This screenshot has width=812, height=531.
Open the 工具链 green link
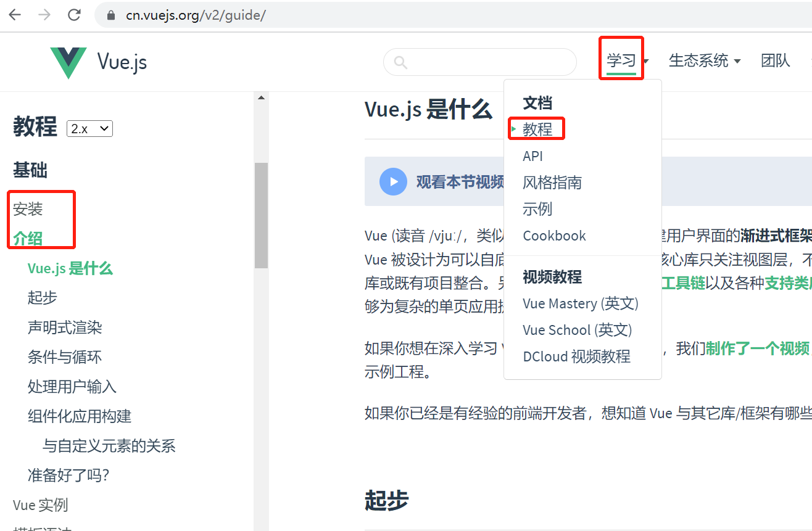[683, 283]
